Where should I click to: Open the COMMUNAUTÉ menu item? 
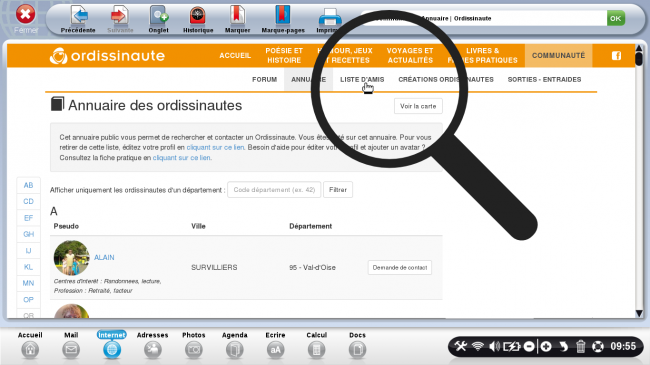click(x=558, y=56)
